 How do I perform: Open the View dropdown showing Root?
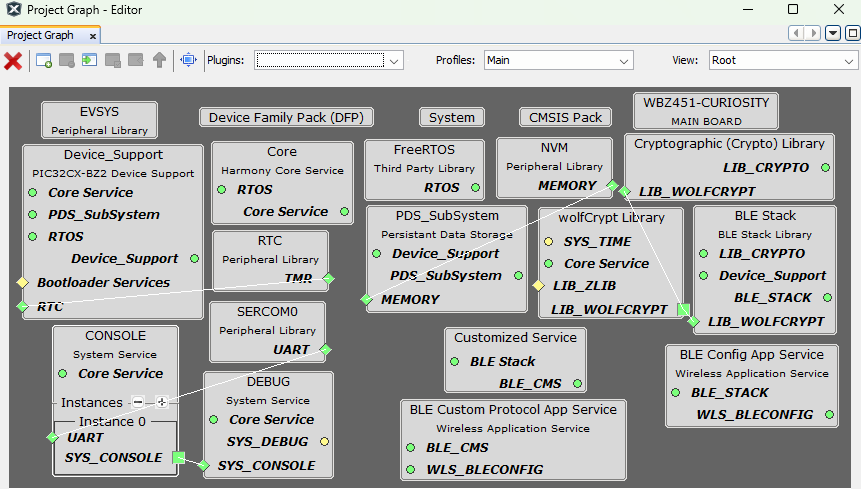pyautogui.click(x=783, y=60)
